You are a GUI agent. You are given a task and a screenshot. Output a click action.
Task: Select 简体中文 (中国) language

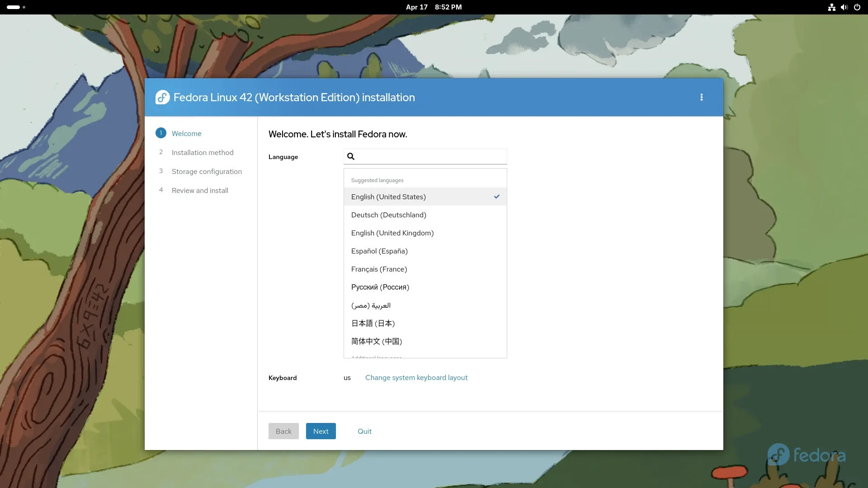coord(425,341)
